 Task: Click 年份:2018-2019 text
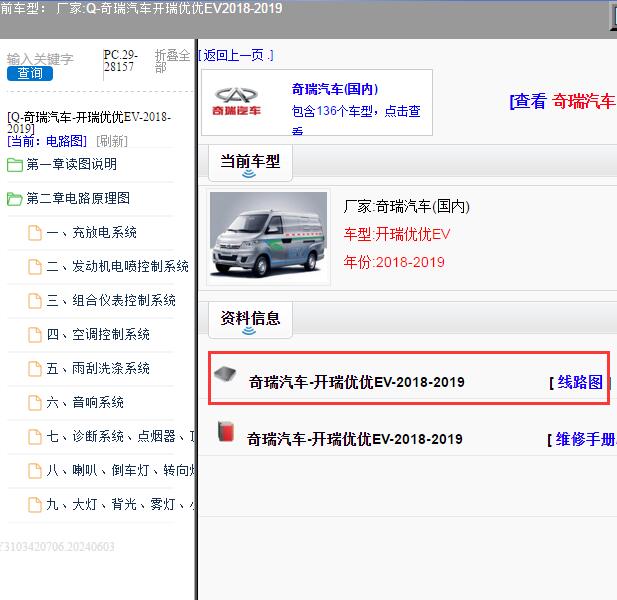pyautogui.click(x=394, y=262)
